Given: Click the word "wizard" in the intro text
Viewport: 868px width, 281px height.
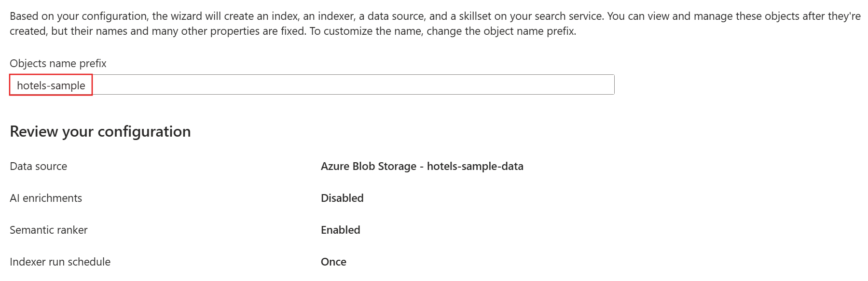Looking at the screenshot, I should point(187,16).
